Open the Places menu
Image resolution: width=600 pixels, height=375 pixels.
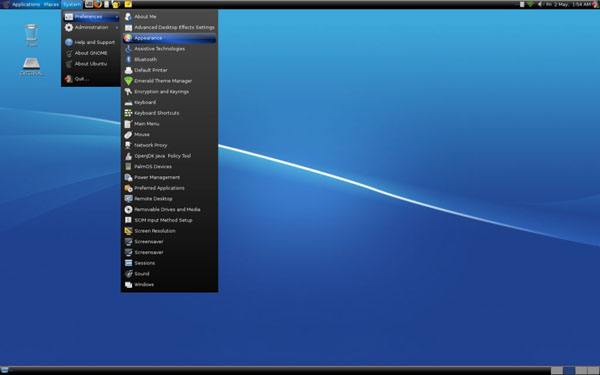pyautogui.click(x=51, y=4)
